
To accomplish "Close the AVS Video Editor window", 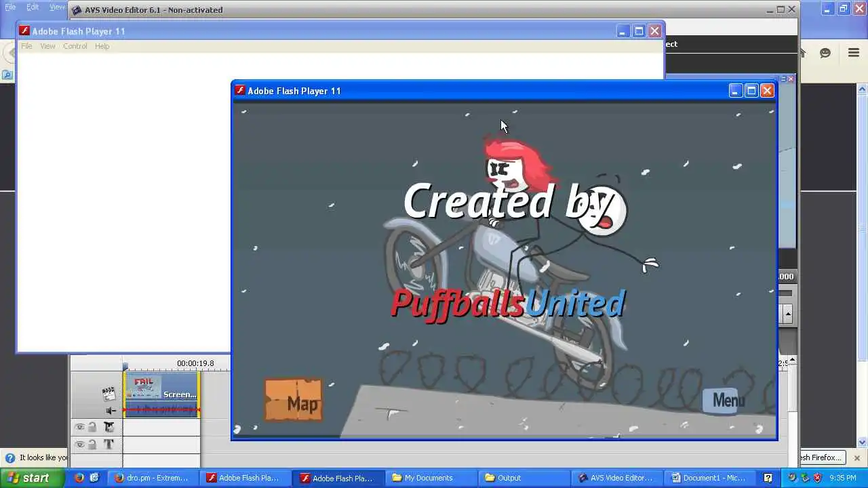I will [791, 9].
